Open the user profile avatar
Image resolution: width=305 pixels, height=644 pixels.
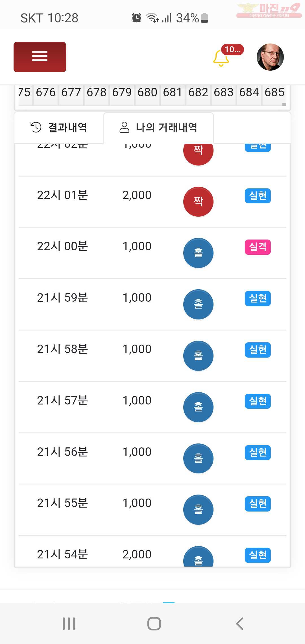(270, 57)
